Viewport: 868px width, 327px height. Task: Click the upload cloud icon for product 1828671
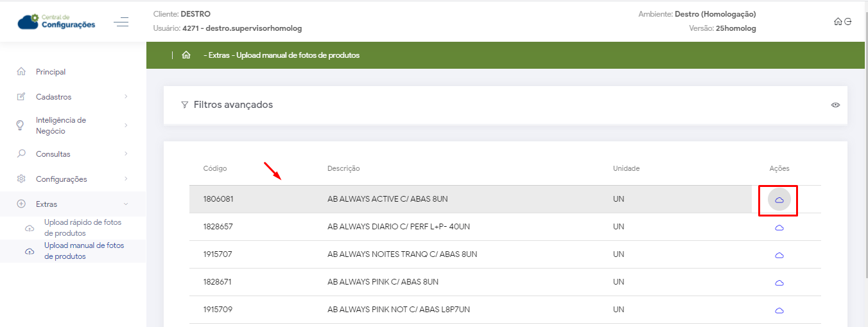click(x=779, y=283)
